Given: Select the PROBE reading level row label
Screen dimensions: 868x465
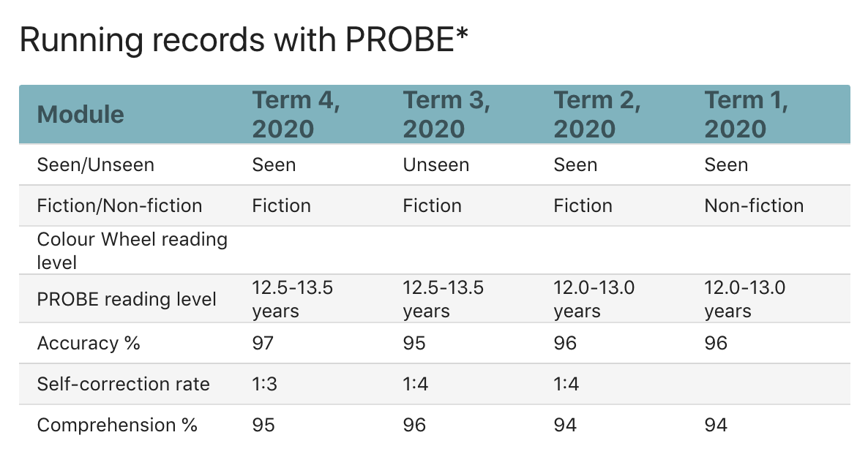Looking at the screenshot, I should [x=127, y=299].
